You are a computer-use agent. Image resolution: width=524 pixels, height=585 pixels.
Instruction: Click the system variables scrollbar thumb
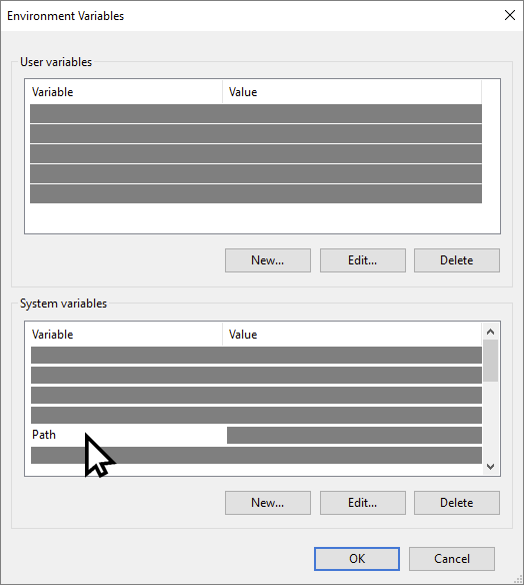[490, 360]
